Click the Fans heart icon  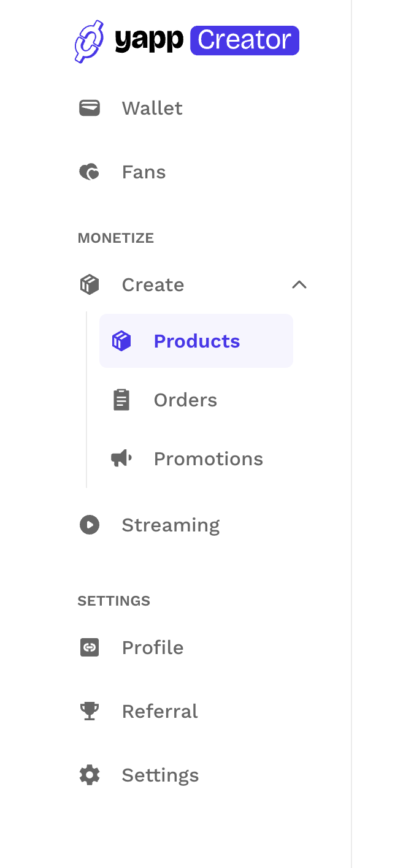pos(90,172)
